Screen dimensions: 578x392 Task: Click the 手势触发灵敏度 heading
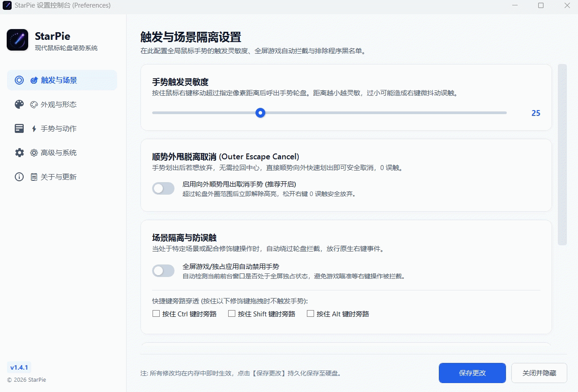coord(180,82)
